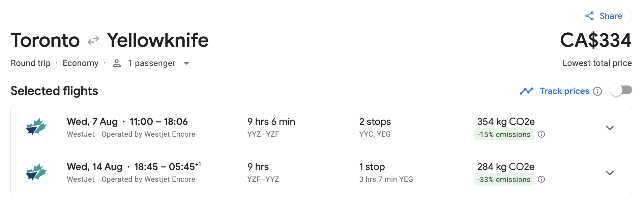
Task: Click the -15% emissions badge
Action: point(504,135)
